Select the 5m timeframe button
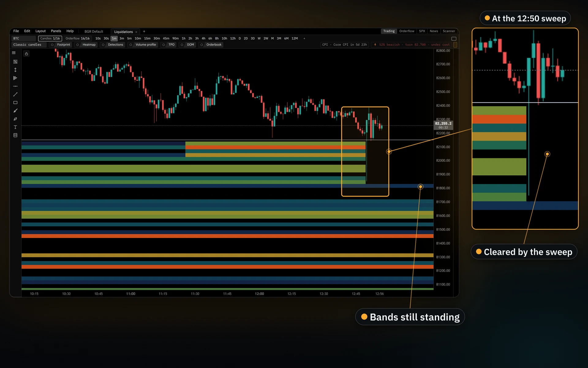 point(129,38)
